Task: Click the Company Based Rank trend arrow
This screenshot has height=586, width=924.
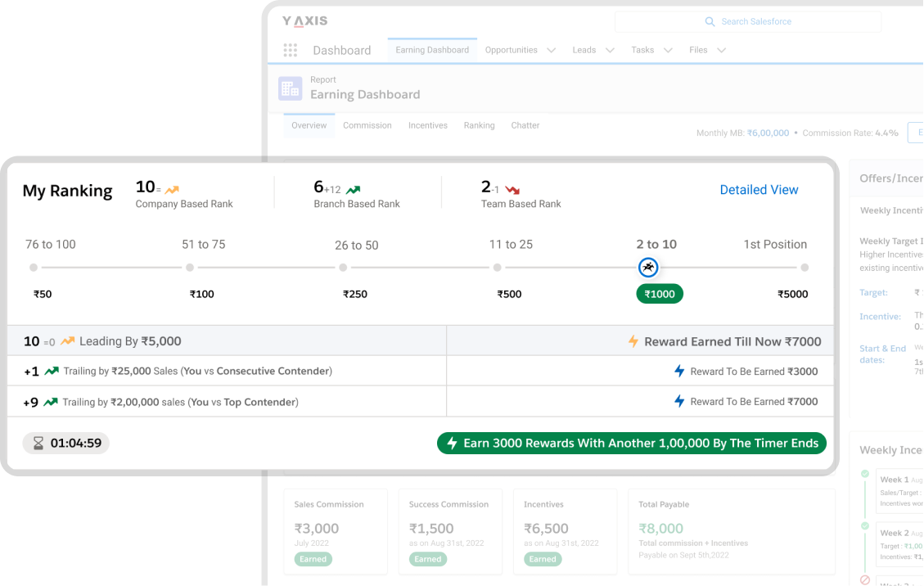Action: click(172, 190)
